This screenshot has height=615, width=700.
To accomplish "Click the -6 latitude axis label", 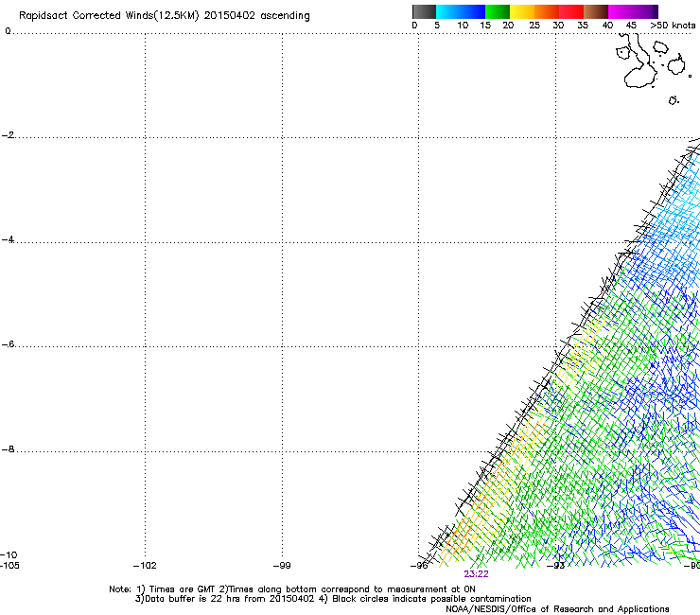I will pos(8,344).
